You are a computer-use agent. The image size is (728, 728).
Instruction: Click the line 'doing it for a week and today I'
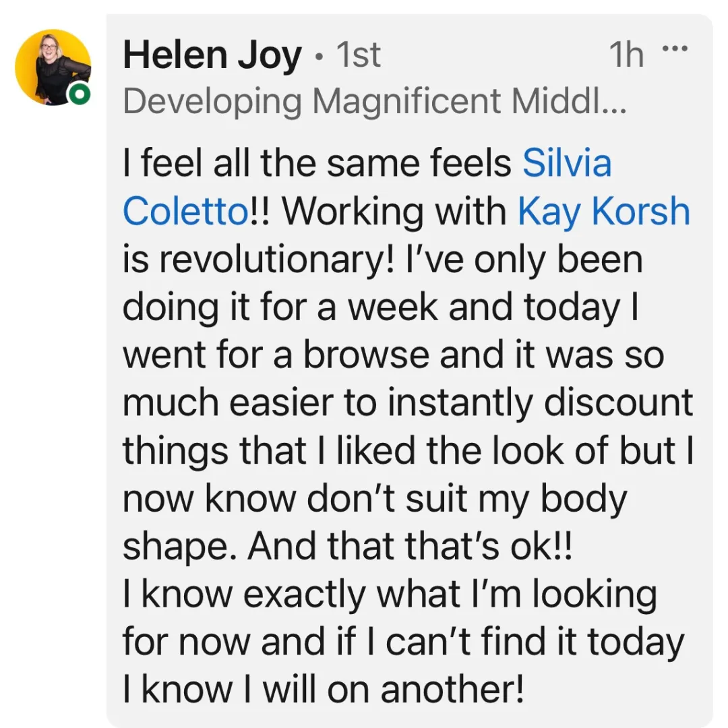coord(380,308)
